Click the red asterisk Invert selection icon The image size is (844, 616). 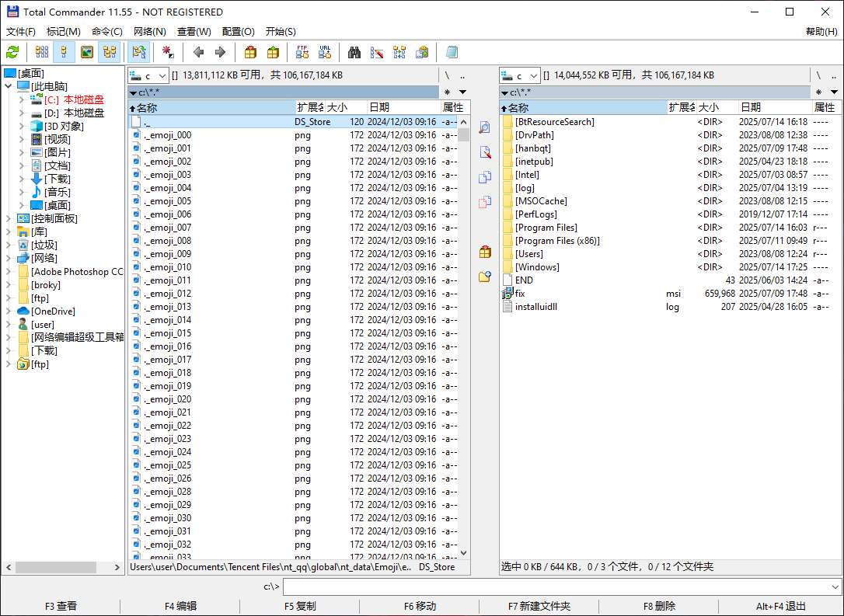(x=168, y=52)
